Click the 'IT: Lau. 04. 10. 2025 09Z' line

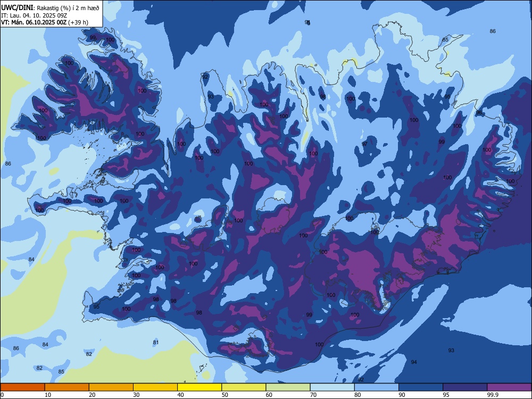34,15
